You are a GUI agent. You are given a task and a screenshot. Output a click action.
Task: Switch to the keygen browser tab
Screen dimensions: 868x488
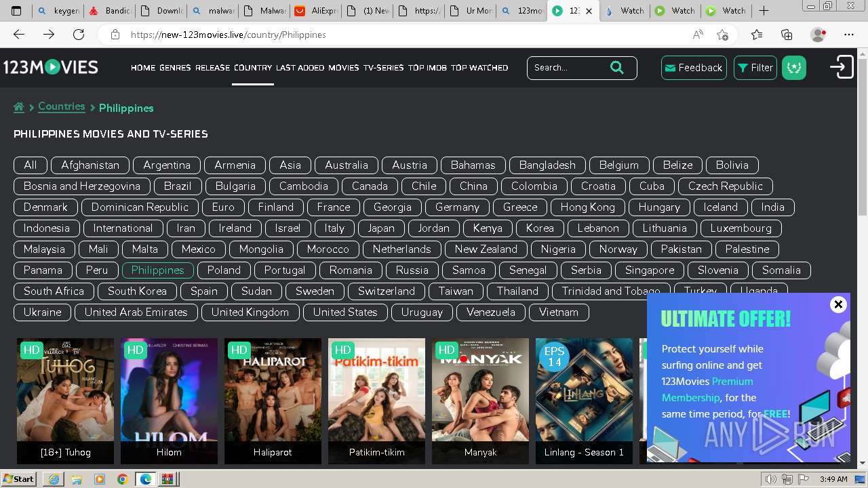point(58,10)
